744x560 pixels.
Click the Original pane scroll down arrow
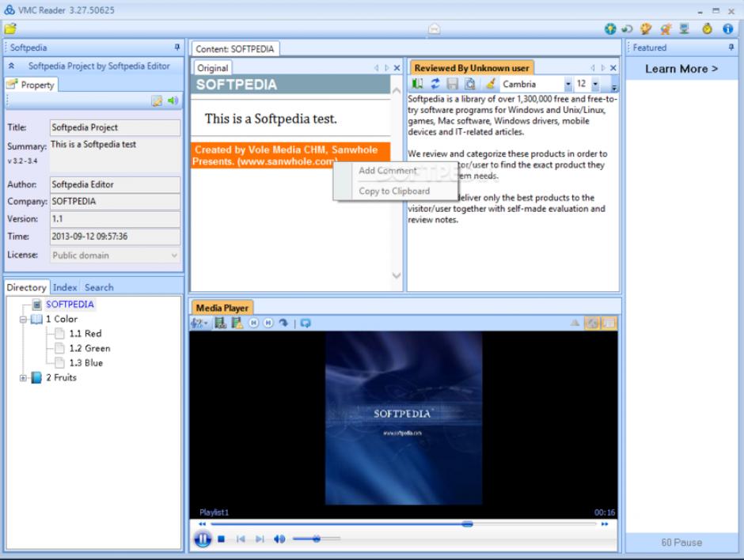tap(397, 275)
